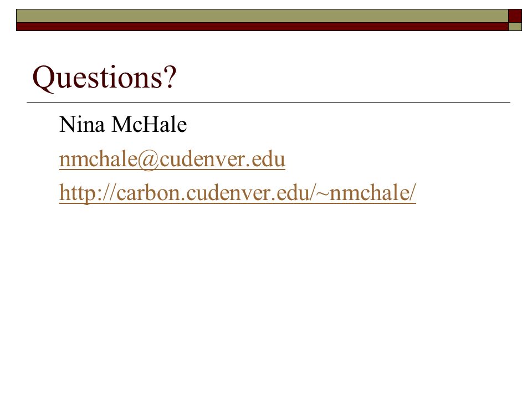Click the surname "McHale"
Viewport: 532px width, 399px height.
click(149, 124)
